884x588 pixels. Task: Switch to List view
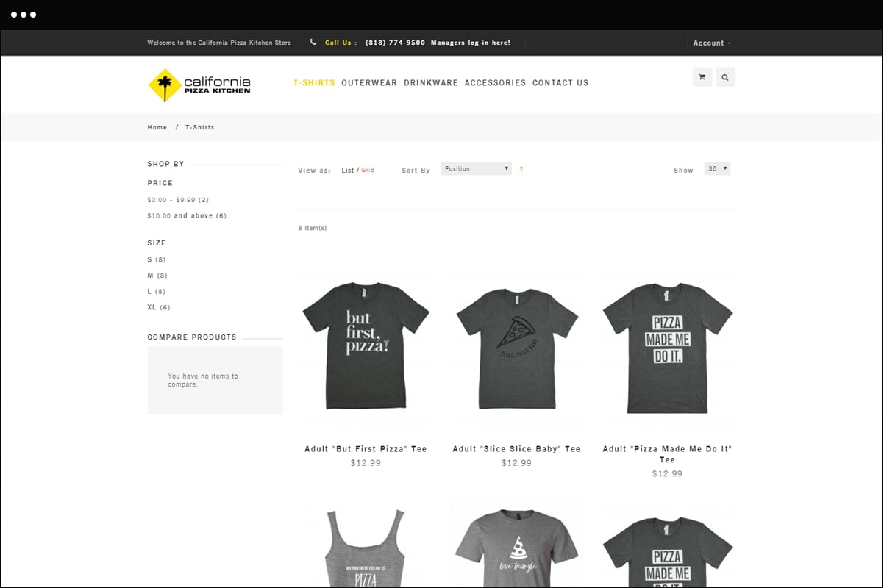[x=347, y=171]
